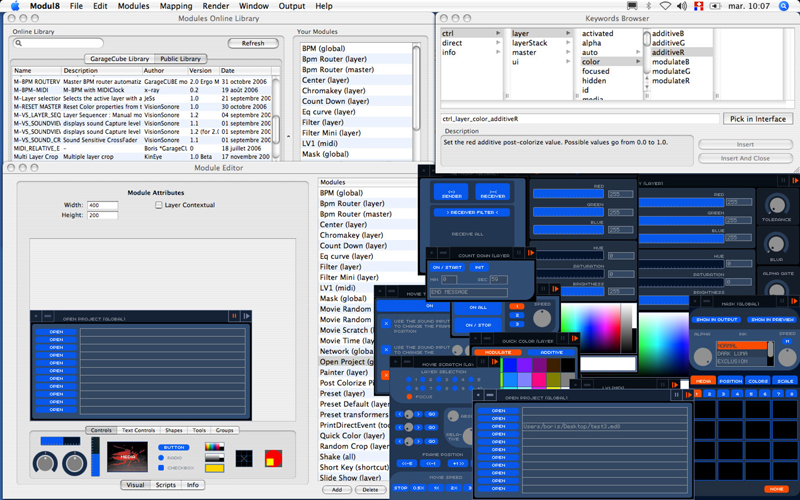
Task: Click the orange play icon on Count Down module
Action: (531, 253)
